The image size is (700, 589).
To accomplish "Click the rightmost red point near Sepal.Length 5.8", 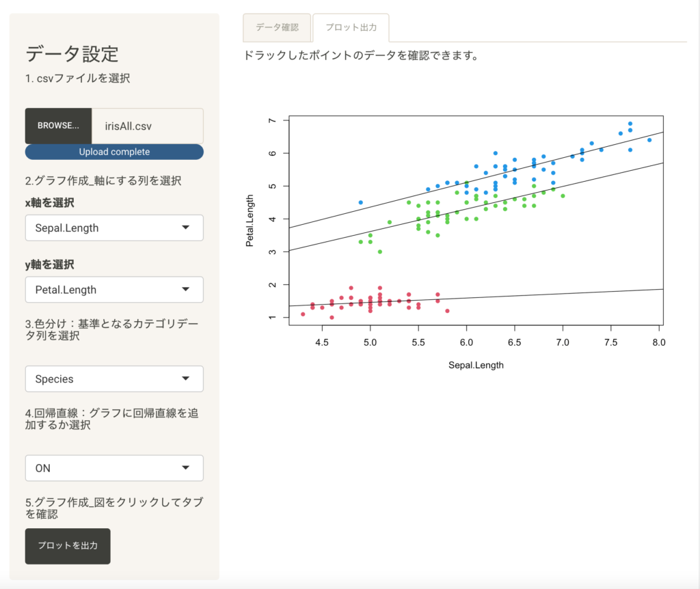I will click(x=447, y=311).
